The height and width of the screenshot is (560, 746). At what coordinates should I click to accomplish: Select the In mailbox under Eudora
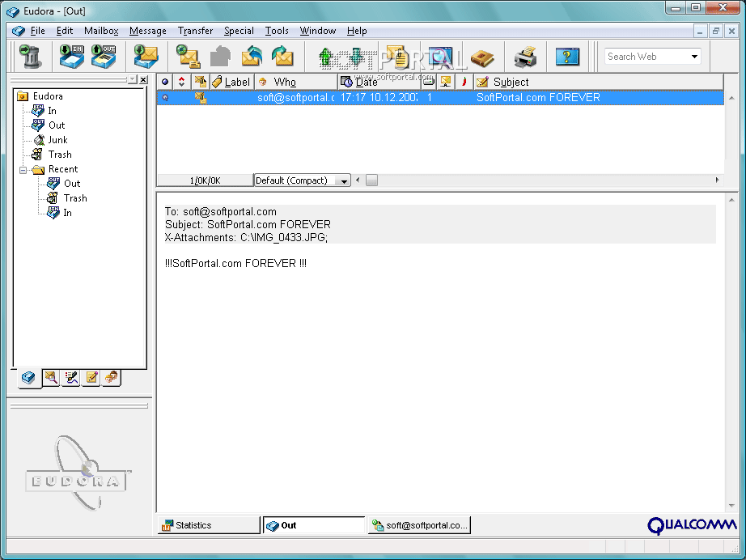[45, 111]
